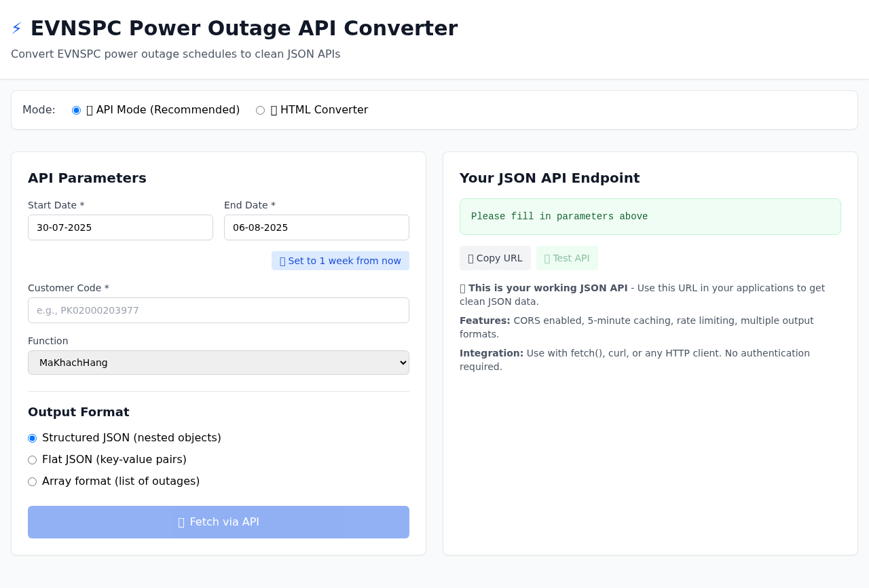Image resolution: width=869 pixels, height=588 pixels.
Task: Select Array format list of outages
Action: 31,481
